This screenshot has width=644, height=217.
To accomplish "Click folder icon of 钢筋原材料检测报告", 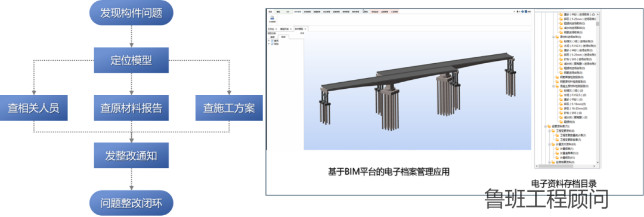I will [x=558, y=81].
